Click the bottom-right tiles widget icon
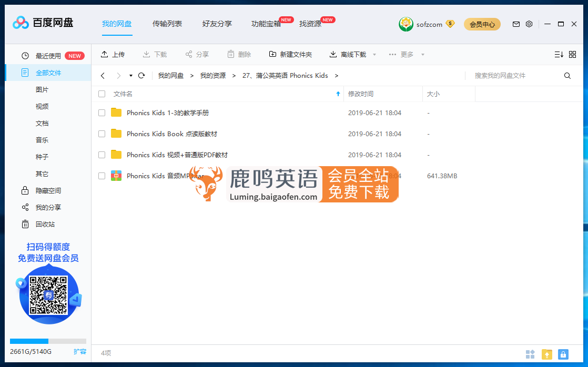 tap(530, 354)
